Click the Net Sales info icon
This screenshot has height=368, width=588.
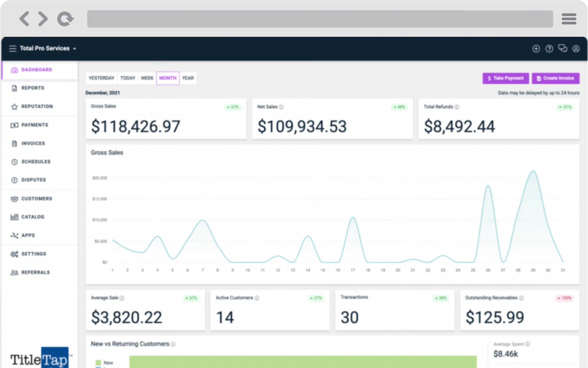pyautogui.click(x=281, y=107)
